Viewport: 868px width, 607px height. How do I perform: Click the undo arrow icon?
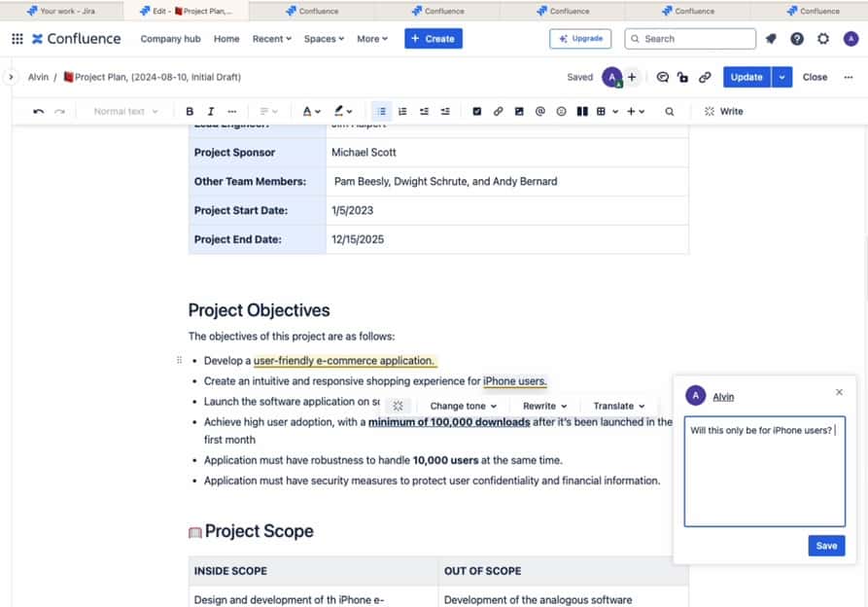(x=38, y=111)
